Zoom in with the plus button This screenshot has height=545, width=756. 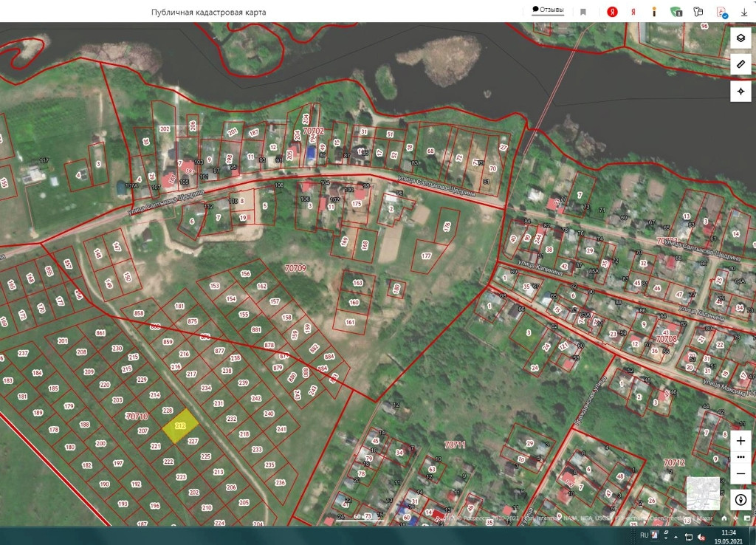740,441
